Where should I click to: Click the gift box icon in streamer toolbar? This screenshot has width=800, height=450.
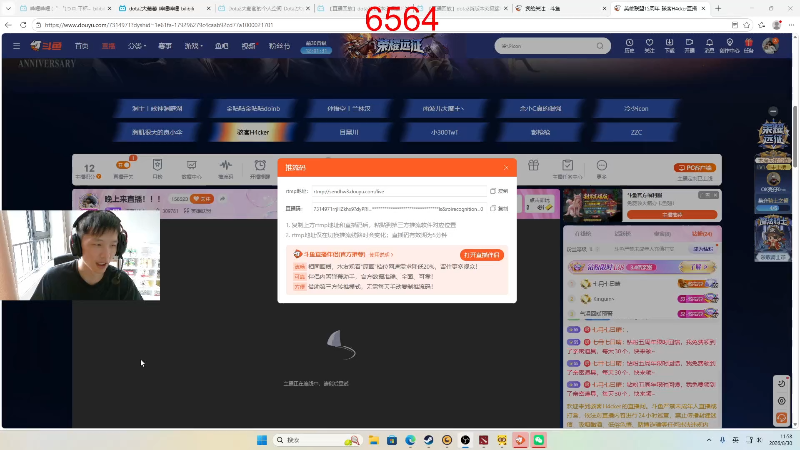(533, 165)
